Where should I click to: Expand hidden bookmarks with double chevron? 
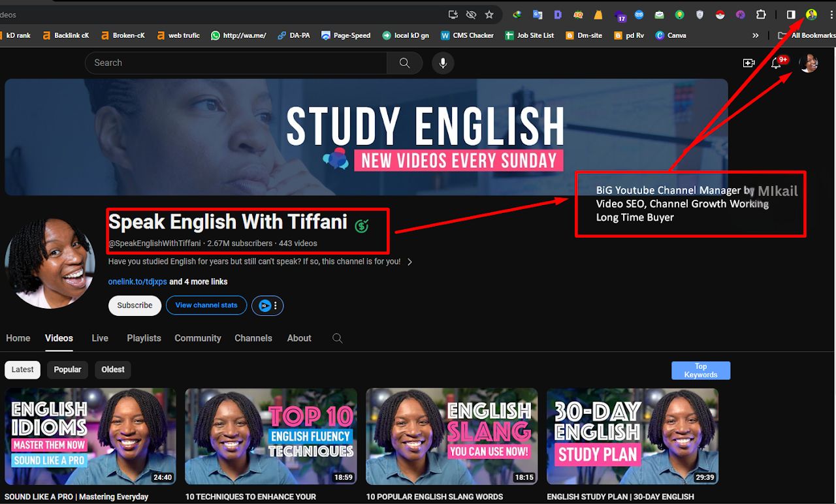[x=756, y=35]
